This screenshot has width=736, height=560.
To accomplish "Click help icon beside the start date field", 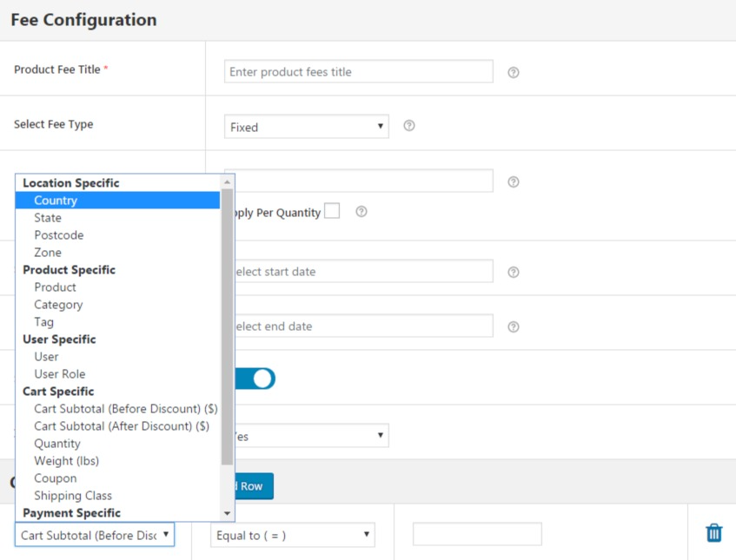I will pos(513,272).
